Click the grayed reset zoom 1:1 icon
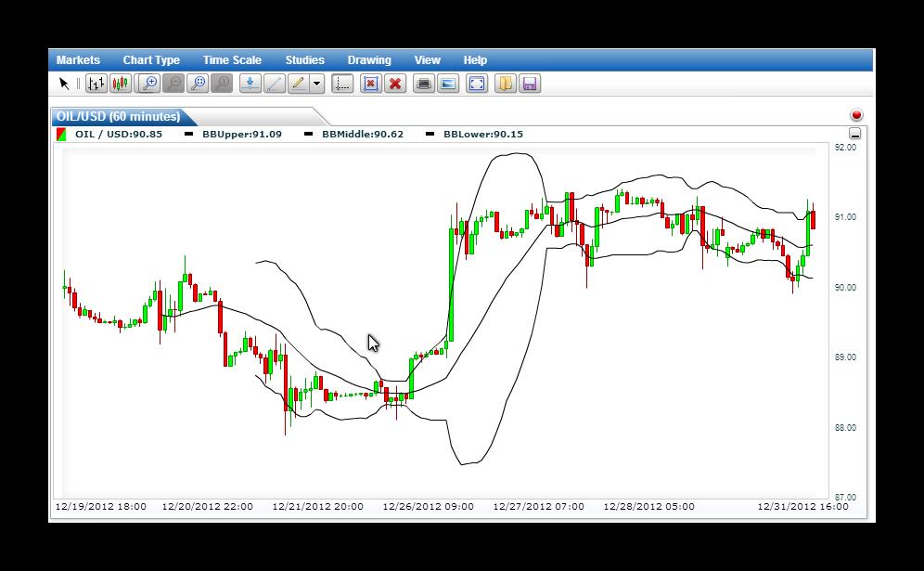924x571 pixels. [x=222, y=84]
